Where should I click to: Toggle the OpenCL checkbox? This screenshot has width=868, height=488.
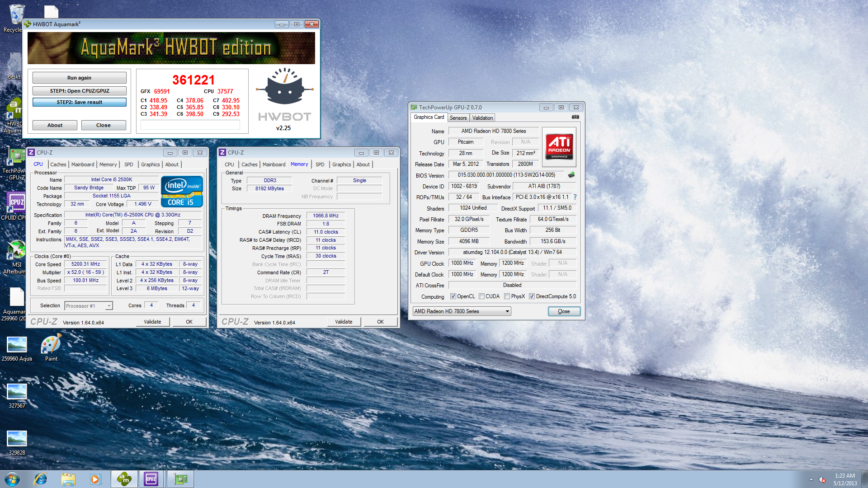[453, 296]
